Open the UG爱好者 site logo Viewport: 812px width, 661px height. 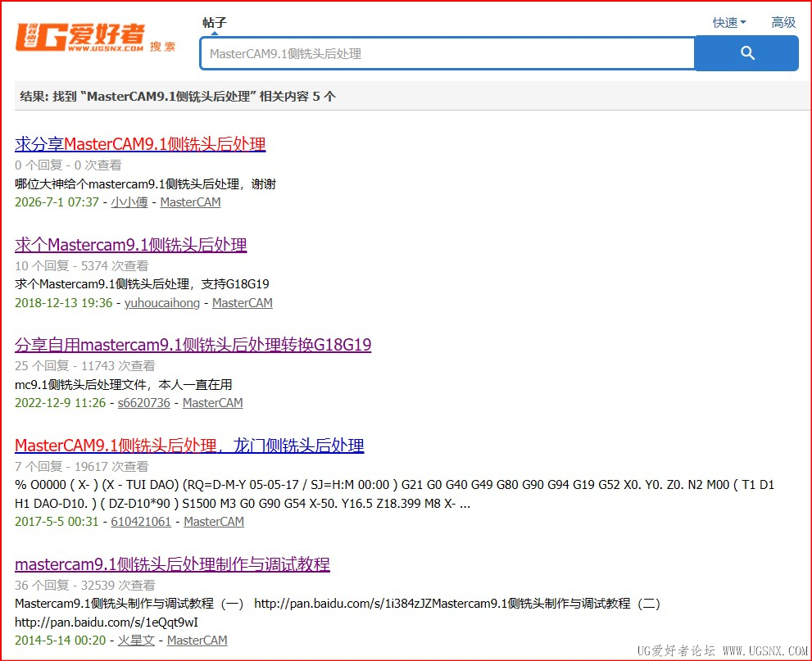click(x=80, y=38)
